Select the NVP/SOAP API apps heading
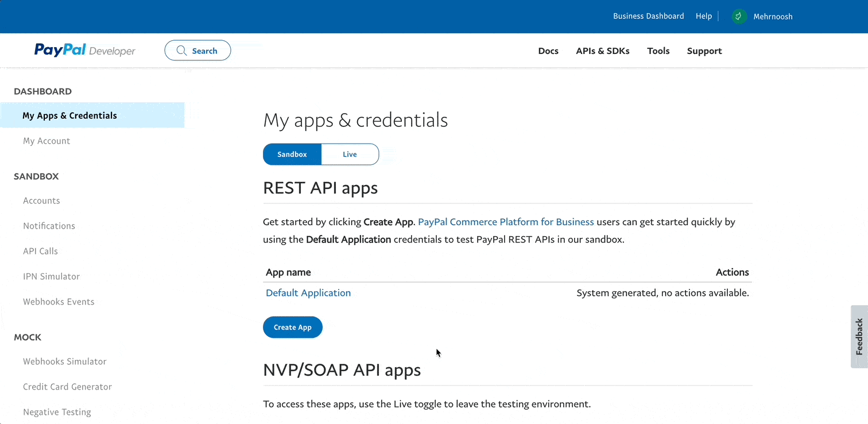868x424 pixels. click(x=342, y=369)
